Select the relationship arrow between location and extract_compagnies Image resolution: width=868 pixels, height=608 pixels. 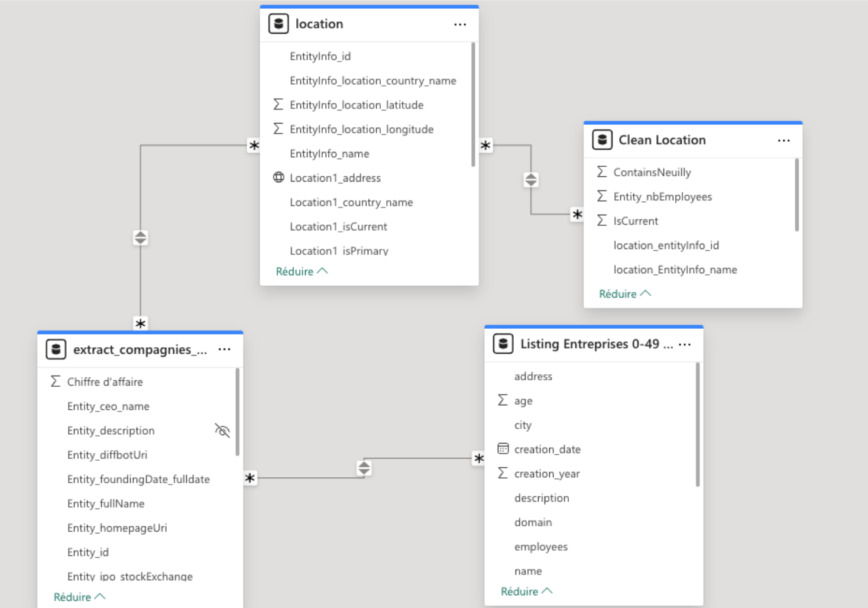tap(140, 238)
